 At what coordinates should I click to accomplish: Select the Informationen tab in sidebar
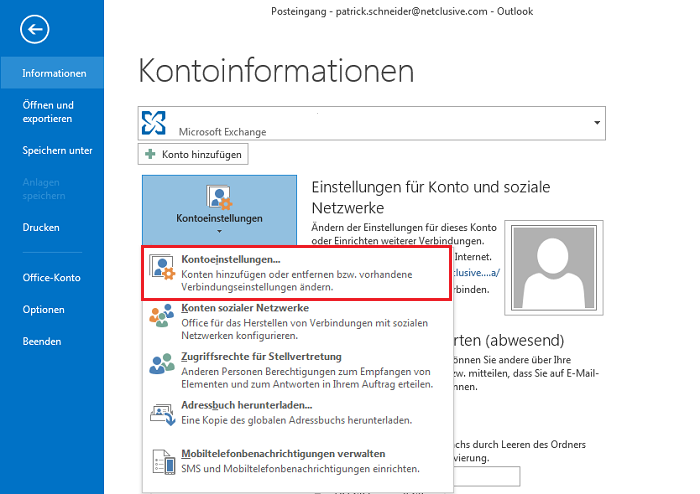point(52,73)
